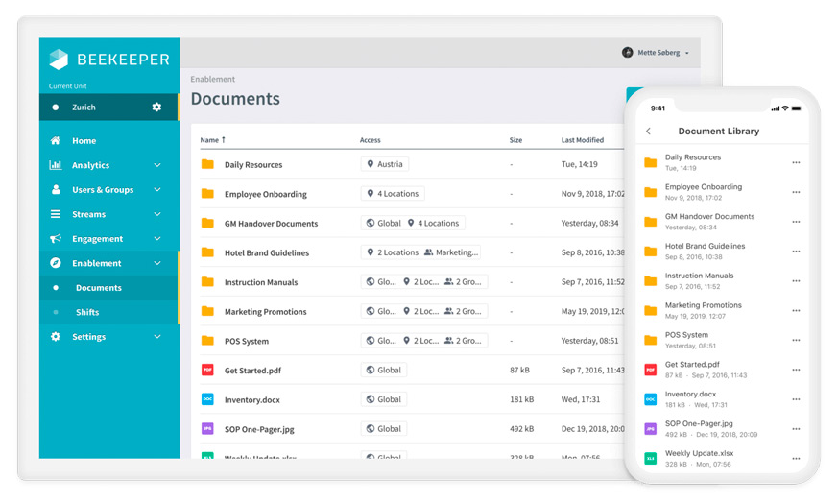Tap the more options dots for Instruction Manuals on phone
The height and width of the screenshot is (504, 838).
[x=796, y=280]
